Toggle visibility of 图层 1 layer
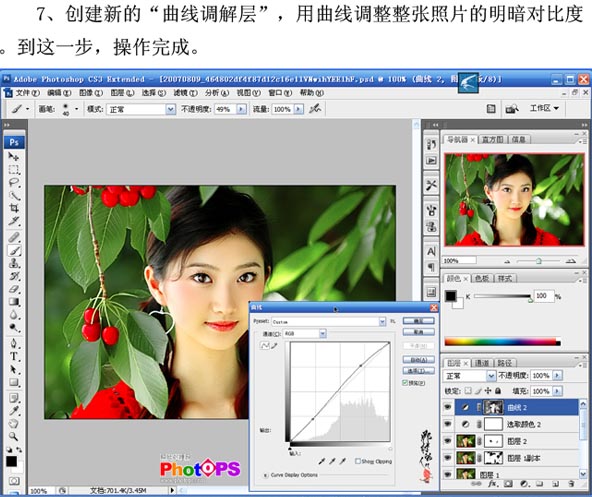This screenshot has height=497, width=592. (448, 474)
